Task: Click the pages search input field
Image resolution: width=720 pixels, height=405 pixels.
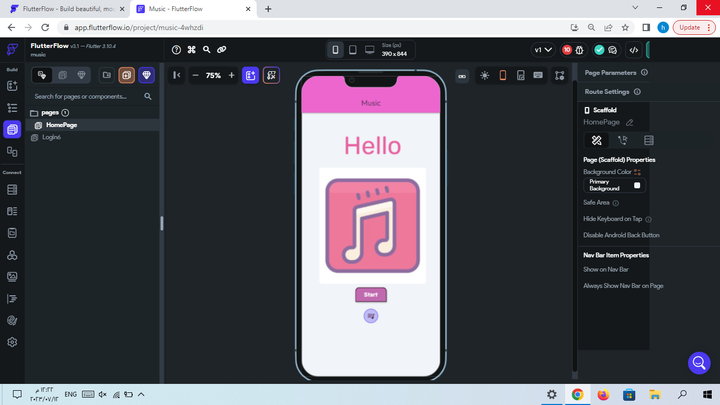Action: (x=85, y=97)
